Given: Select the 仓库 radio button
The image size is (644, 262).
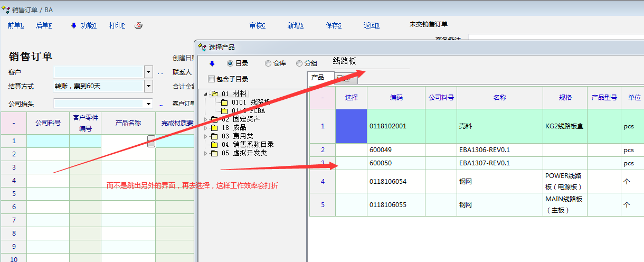Looking at the screenshot, I should pyautogui.click(x=268, y=63).
